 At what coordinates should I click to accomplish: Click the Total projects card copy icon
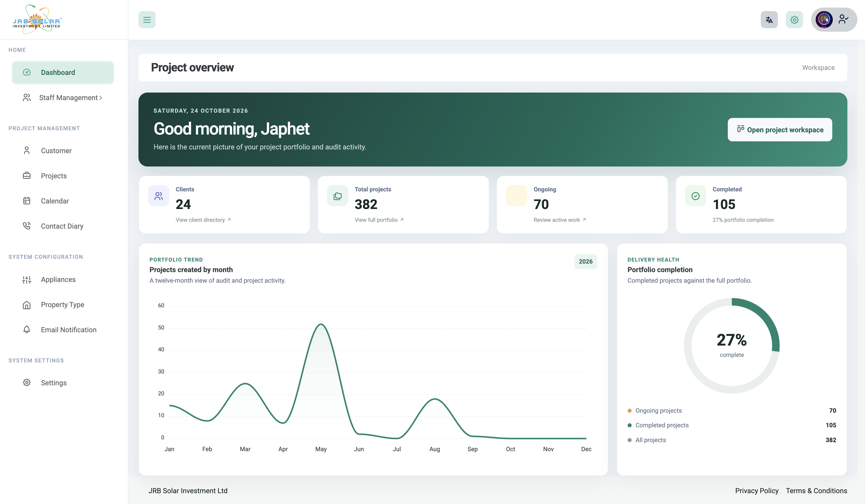click(337, 196)
